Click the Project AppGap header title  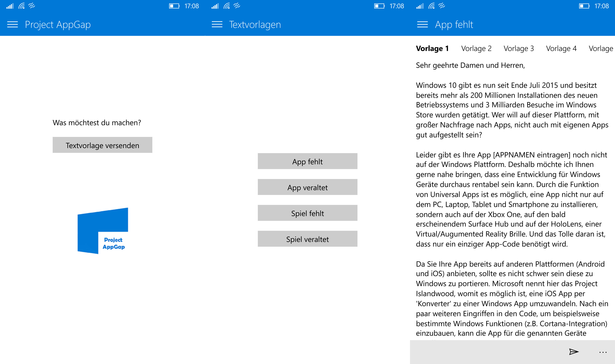click(x=58, y=25)
